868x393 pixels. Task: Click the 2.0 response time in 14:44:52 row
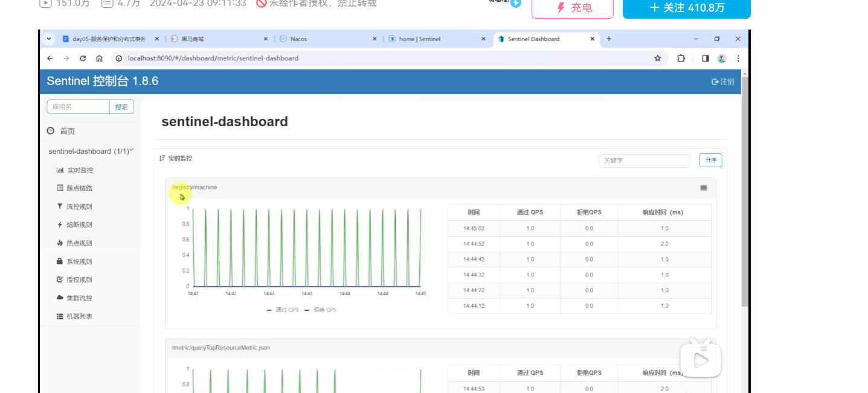[664, 244]
